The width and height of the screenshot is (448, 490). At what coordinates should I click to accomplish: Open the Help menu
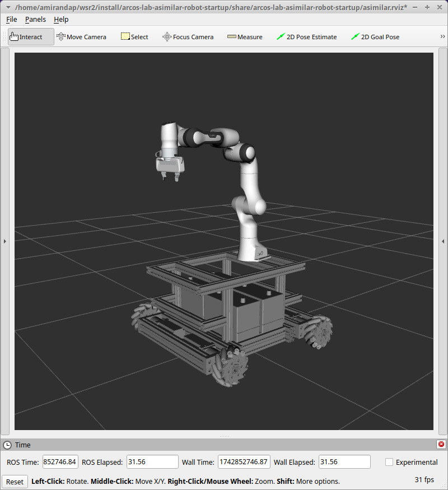pos(61,19)
